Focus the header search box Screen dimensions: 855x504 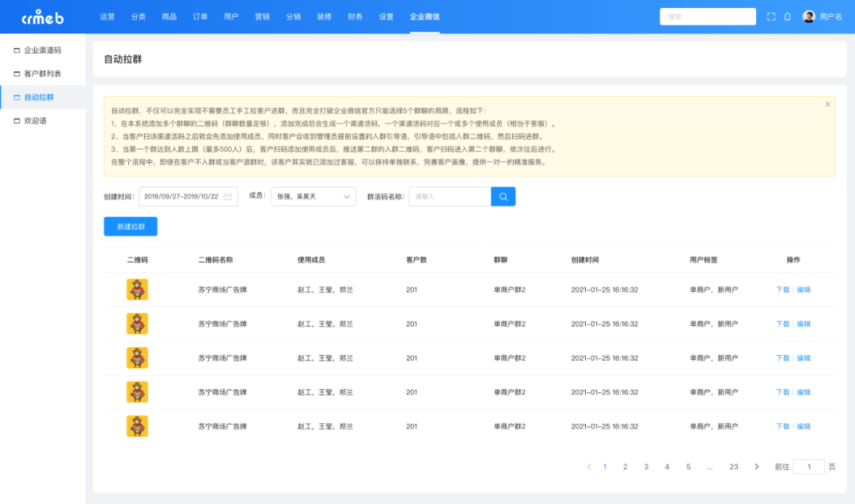click(708, 17)
